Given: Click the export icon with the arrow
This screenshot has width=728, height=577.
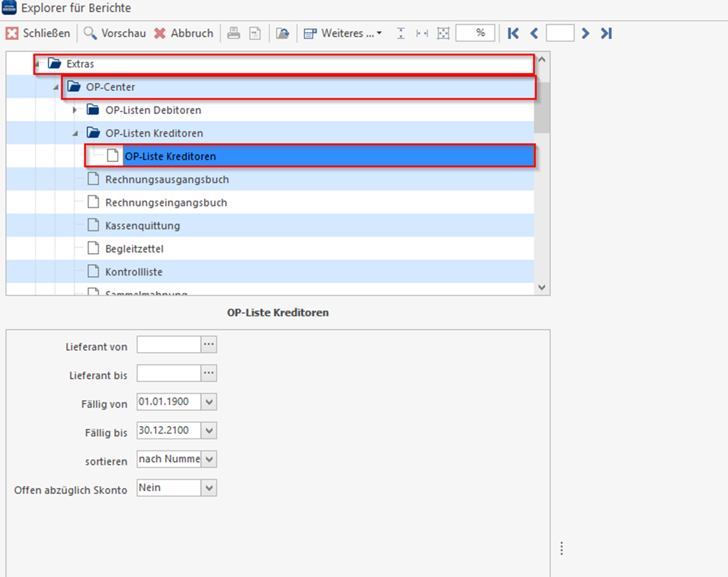Looking at the screenshot, I should [283, 33].
